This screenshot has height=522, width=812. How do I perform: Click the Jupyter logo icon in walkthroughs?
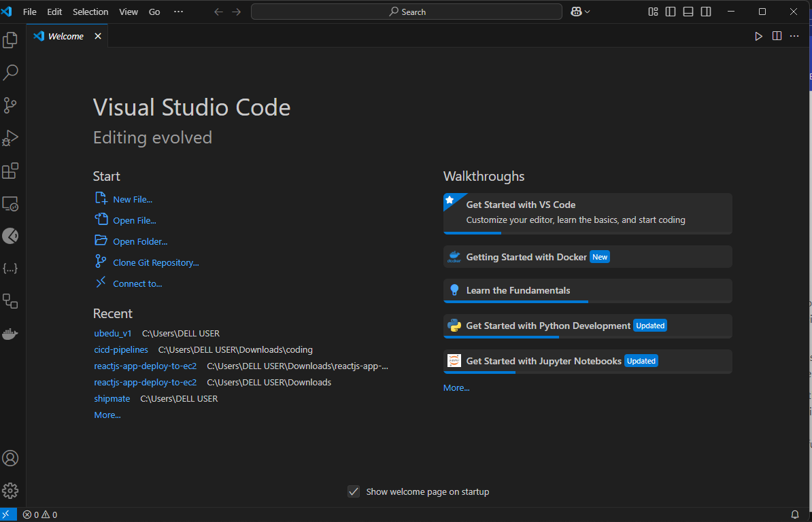454,361
